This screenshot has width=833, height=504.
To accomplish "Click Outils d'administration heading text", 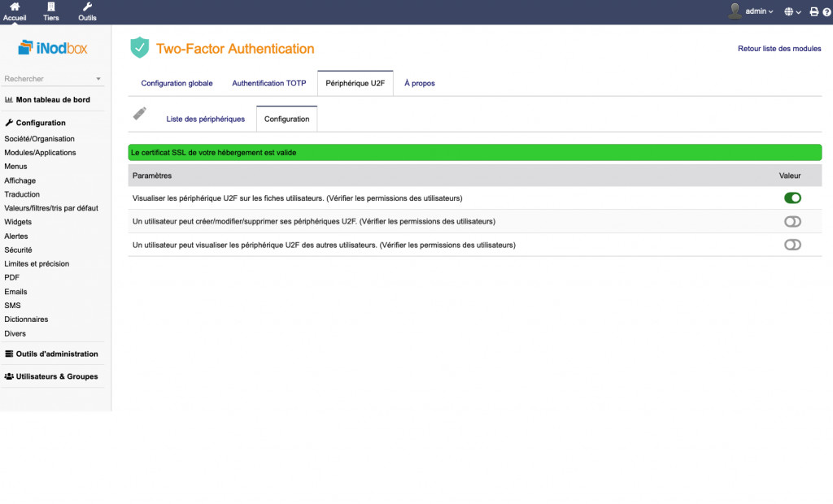I will pos(57,354).
